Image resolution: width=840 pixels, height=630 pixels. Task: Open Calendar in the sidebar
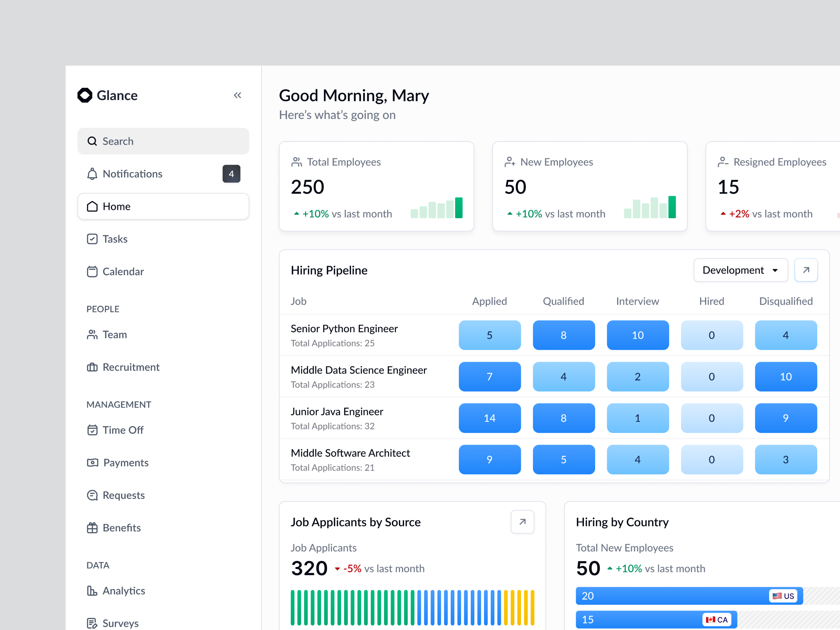tap(163, 272)
